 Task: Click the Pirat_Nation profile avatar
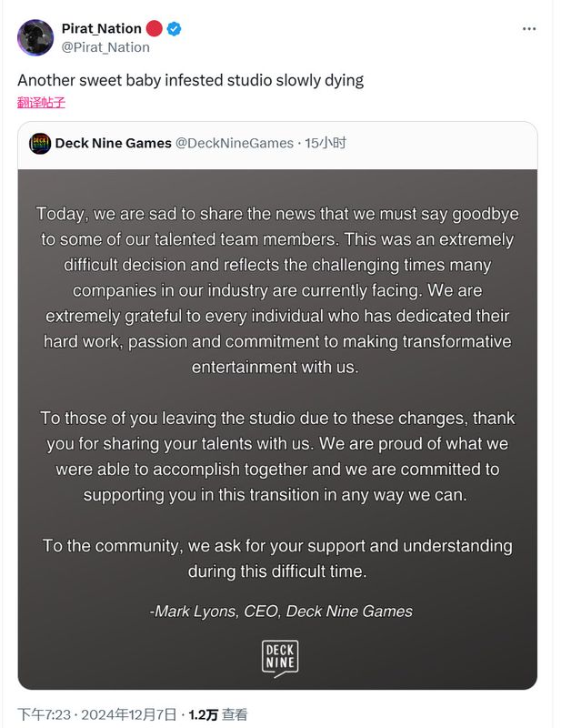pyautogui.click(x=35, y=37)
